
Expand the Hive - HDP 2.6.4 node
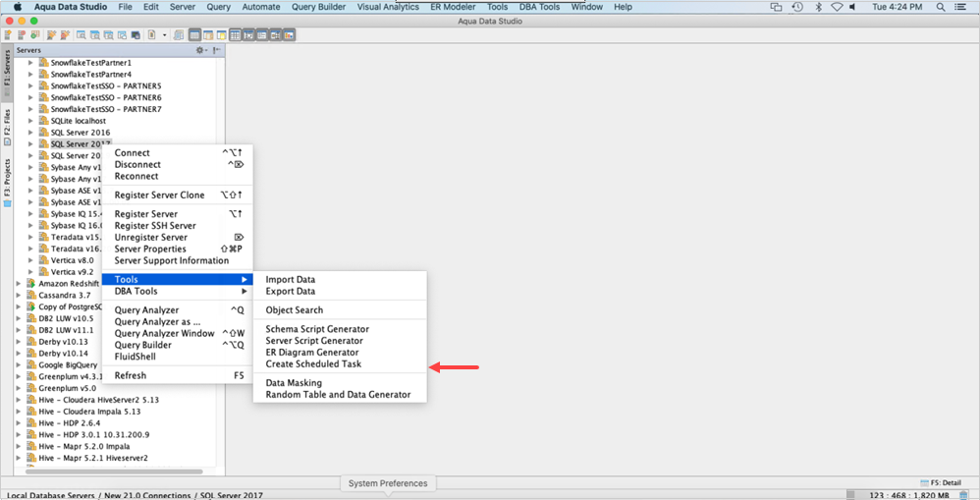click(19, 423)
